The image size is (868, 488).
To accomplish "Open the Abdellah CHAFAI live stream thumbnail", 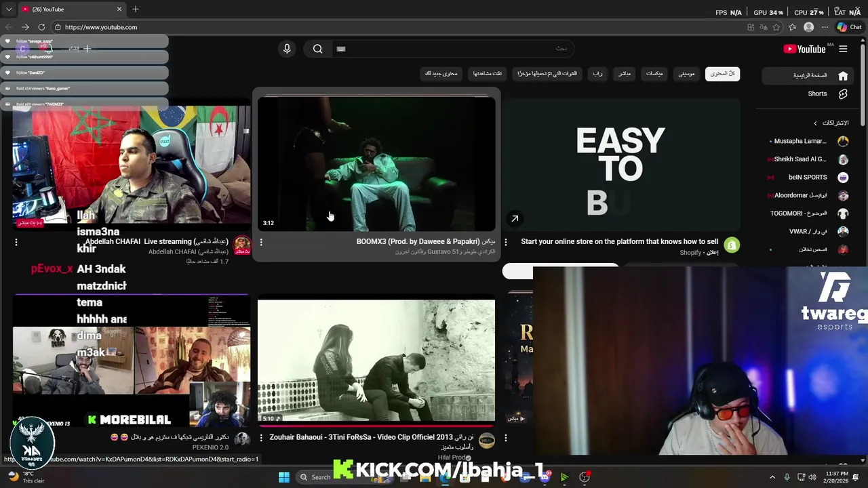I will point(132,164).
